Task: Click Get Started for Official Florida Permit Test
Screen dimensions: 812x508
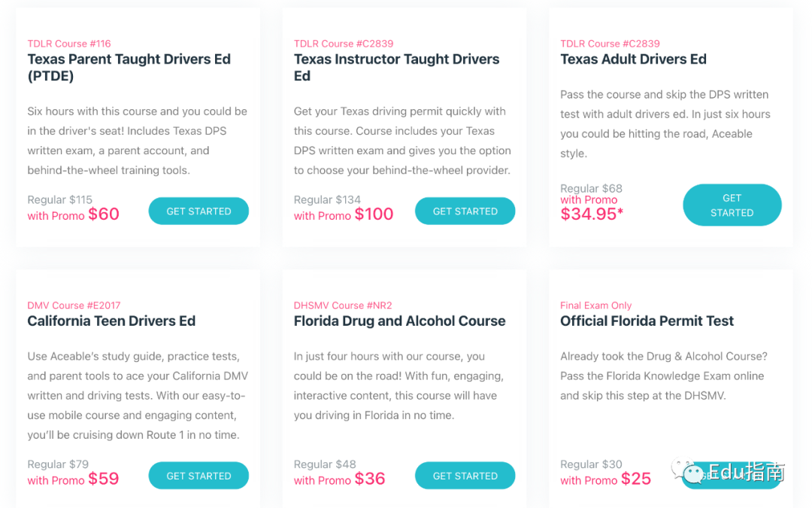Action: point(732,476)
